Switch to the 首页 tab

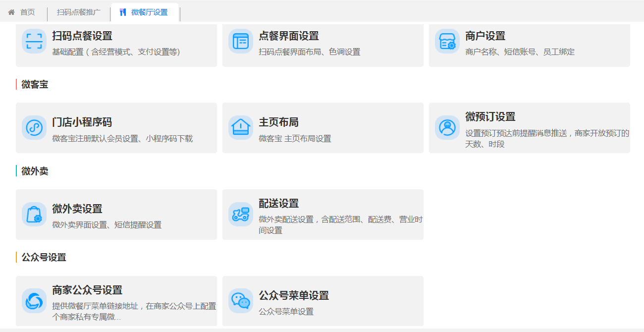tap(28, 12)
